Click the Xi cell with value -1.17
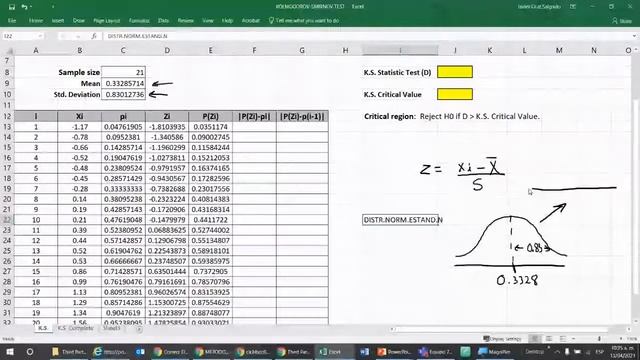Viewport: 640px width, 360px height. point(80,127)
